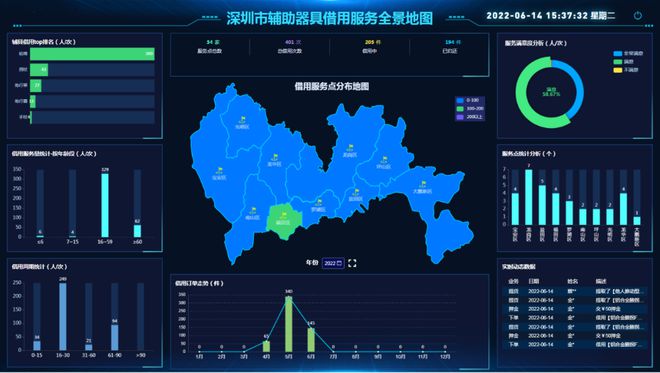
Task: Click the 4月 order bar valued 65
Action: 266,346
